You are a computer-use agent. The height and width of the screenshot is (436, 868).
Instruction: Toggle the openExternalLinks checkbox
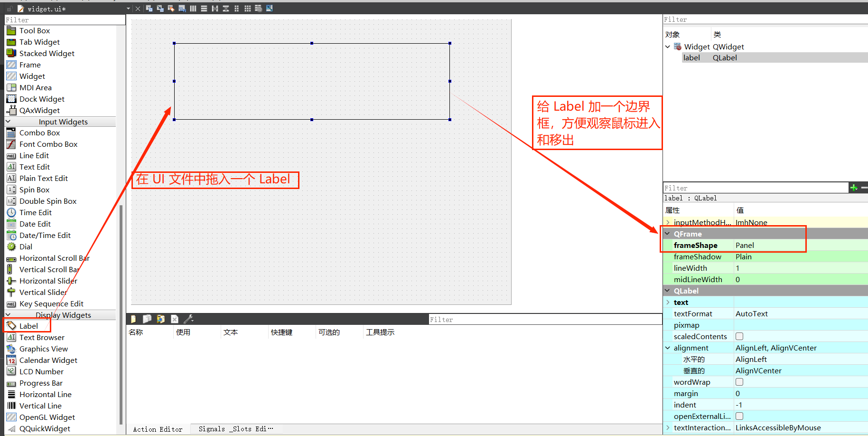coord(739,416)
